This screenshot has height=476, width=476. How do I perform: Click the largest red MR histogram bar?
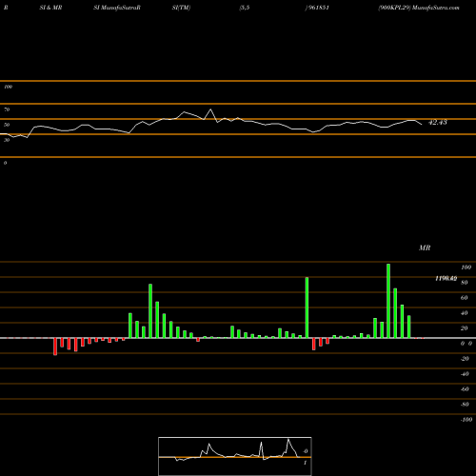tap(55, 347)
